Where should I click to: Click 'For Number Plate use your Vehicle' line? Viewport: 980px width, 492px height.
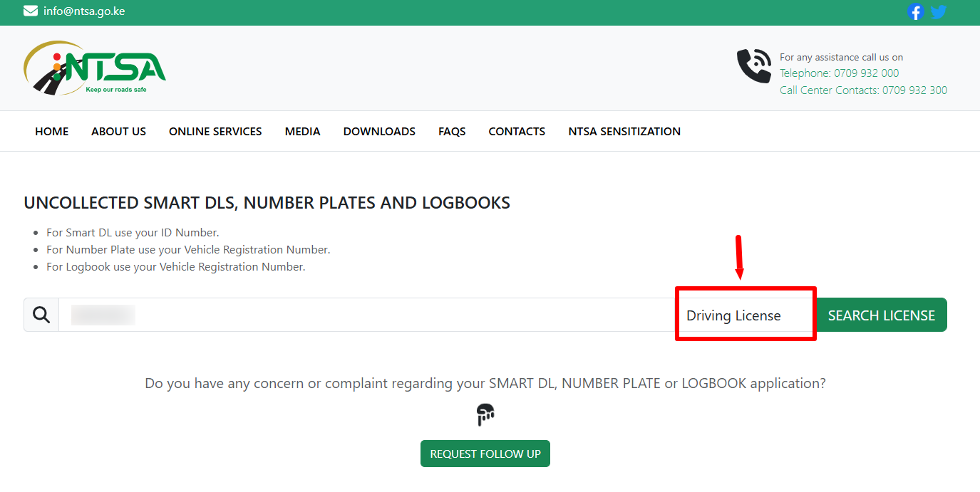(188, 249)
